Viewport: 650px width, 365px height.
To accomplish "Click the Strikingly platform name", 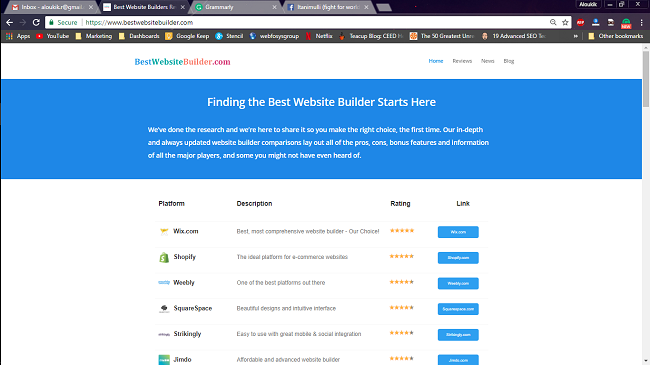I will (187, 334).
